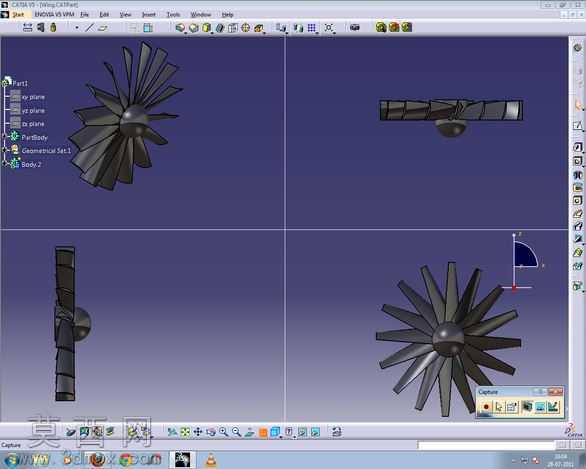Open the Start menu in CATIA
This screenshot has width=586, height=469.
[18, 15]
